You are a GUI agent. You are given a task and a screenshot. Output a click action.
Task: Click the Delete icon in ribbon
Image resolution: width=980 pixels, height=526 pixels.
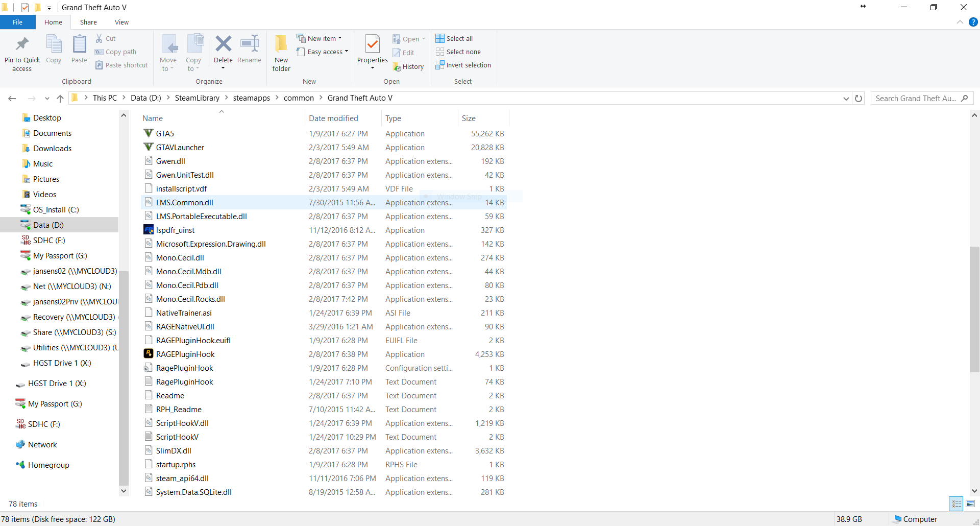[x=223, y=44]
